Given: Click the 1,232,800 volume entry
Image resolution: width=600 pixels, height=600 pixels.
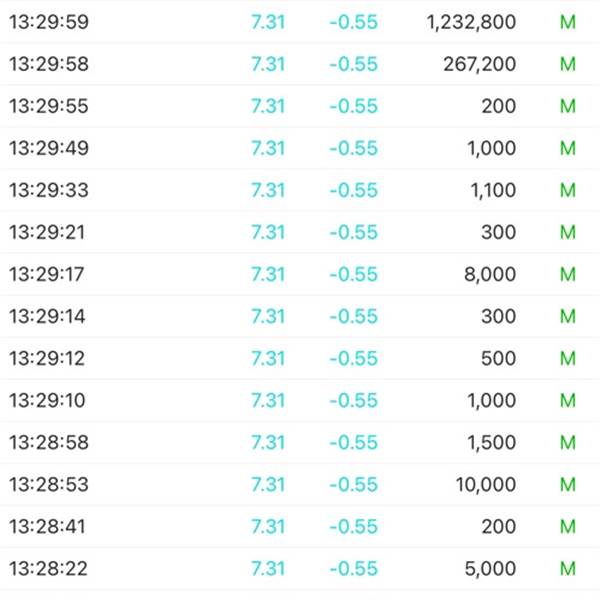Looking at the screenshot, I should 471,22.
